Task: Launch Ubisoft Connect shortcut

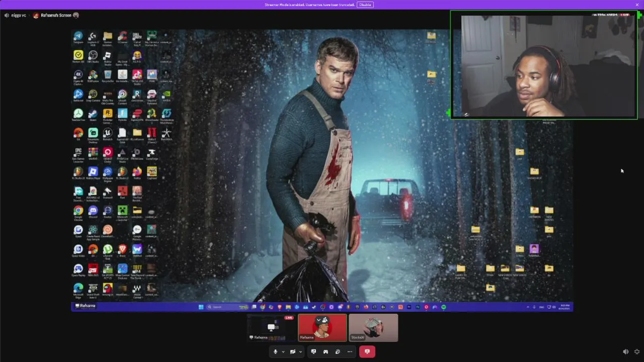Action: pos(122,97)
